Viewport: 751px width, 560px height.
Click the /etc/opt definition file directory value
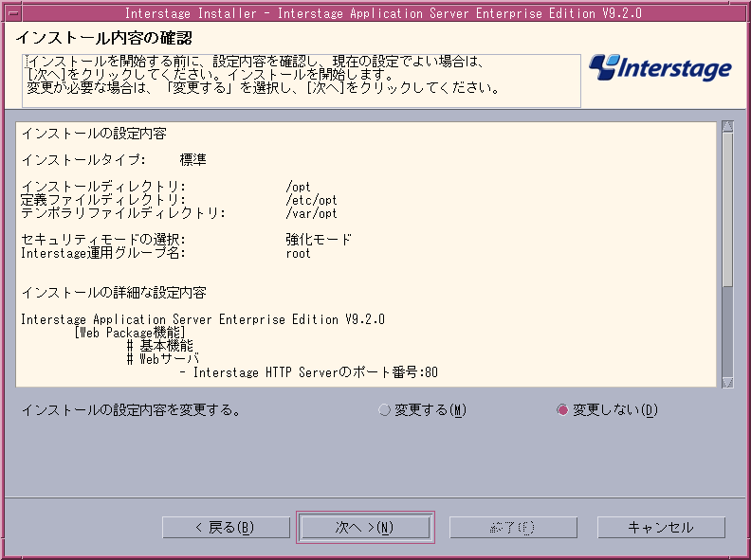click(x=311, y=200)
